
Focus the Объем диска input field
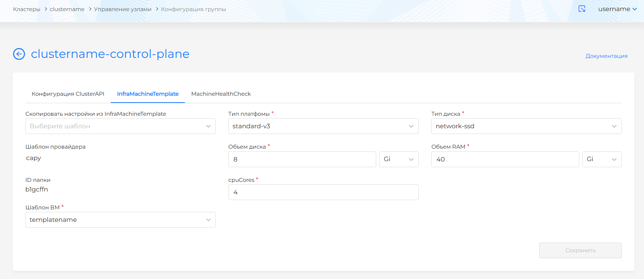point(302,159)
